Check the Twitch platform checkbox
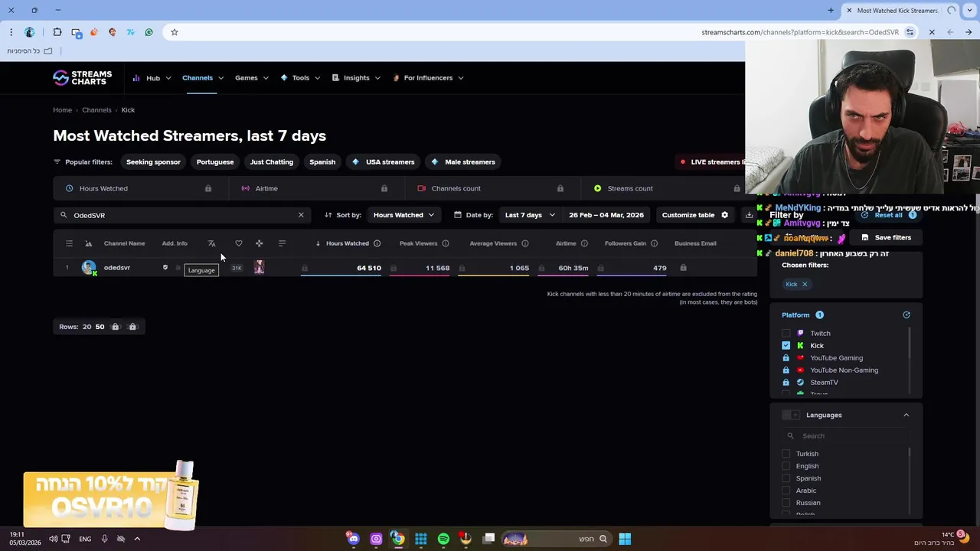Screen dimensions: 980x551 coord(786,334)
